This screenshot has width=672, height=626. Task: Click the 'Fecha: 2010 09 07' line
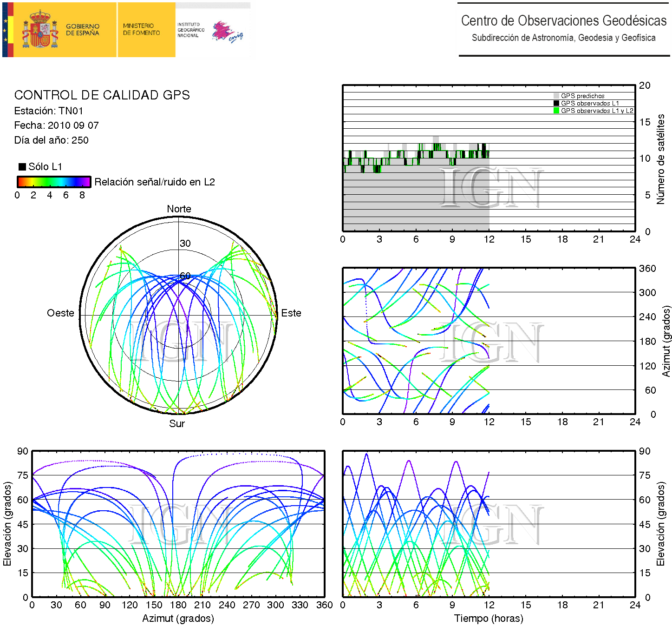pos(57,125)
